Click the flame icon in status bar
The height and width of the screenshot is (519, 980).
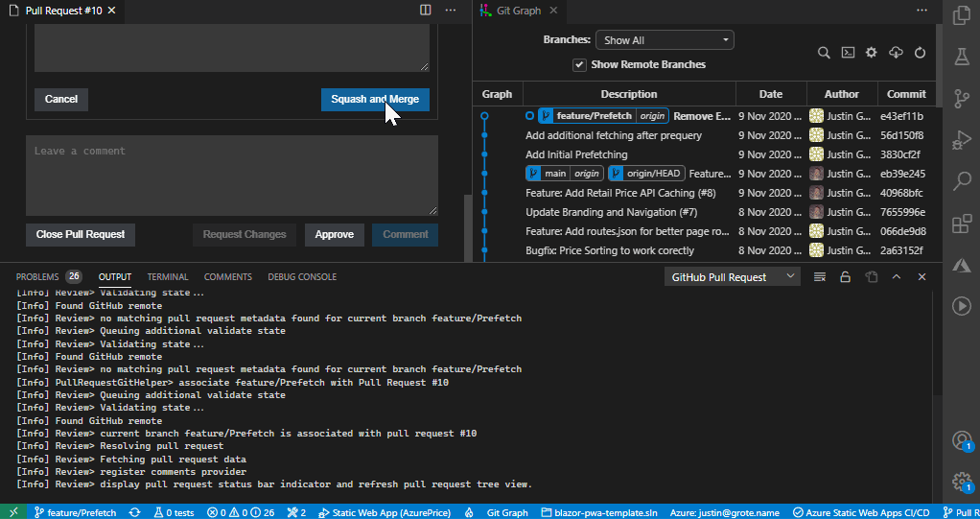click(x=469, y=512)
